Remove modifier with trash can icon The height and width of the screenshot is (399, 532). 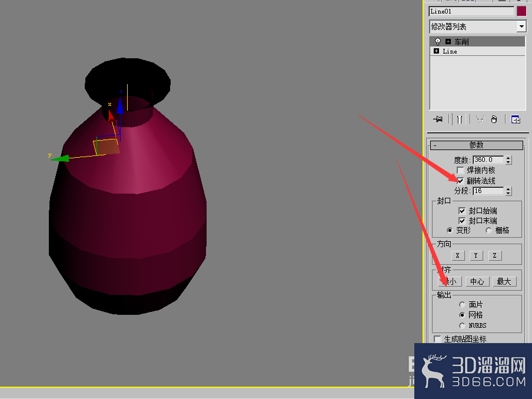pos(494,119)
